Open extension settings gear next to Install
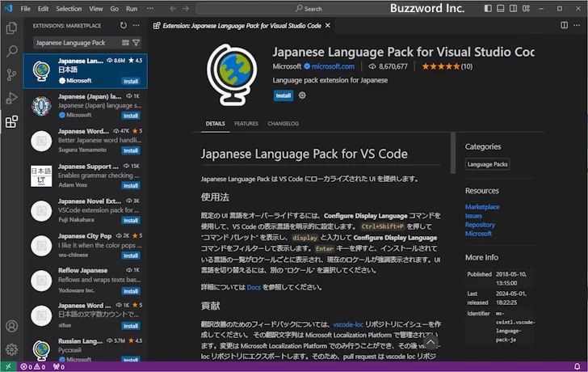 pyautogui.click(x=303, y=95)
